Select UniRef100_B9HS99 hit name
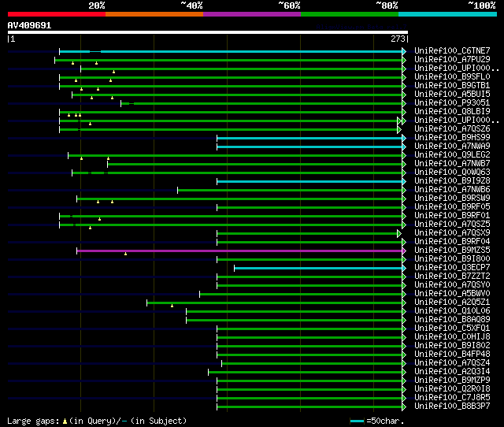The image size is (504, 427). click(x=452, y=137)
